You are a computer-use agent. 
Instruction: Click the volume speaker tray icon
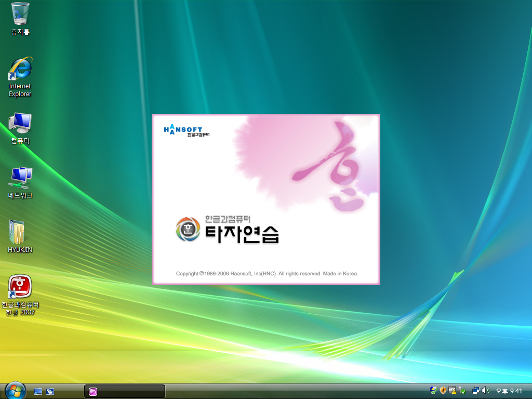486,391
